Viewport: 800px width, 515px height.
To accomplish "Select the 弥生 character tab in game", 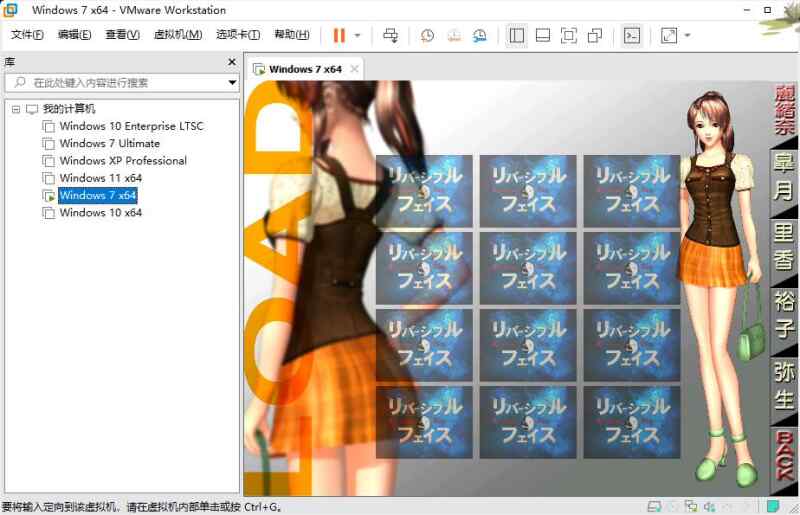I will point(784,385).
